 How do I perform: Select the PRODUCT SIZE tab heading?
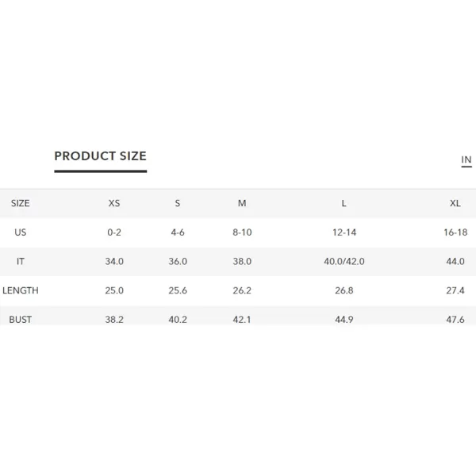[101, 156]
